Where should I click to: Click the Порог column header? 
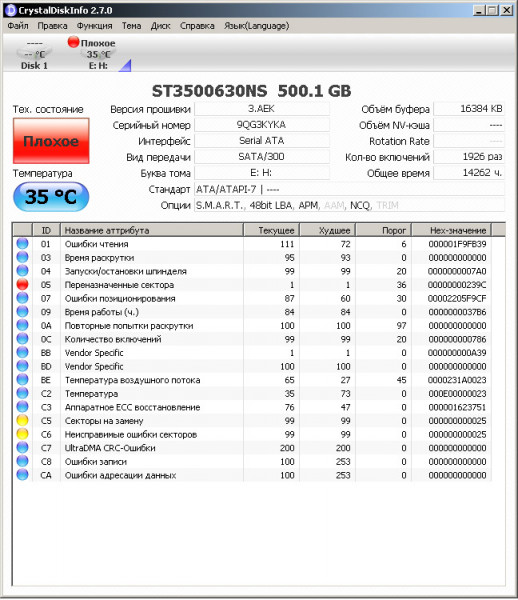[383, 230]
